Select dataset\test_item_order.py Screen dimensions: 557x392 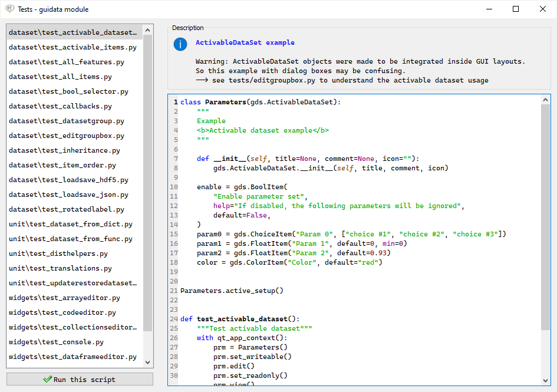(x=75, y=165)
